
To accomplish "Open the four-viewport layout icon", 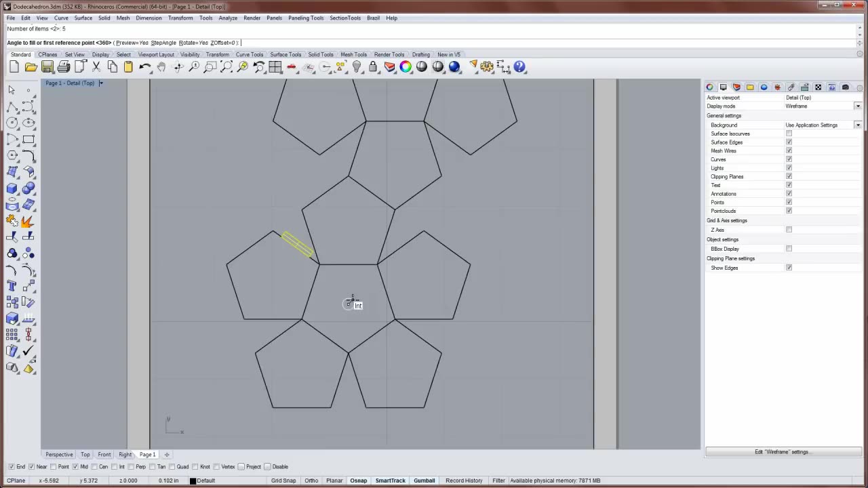I will [x=275, y=66].
